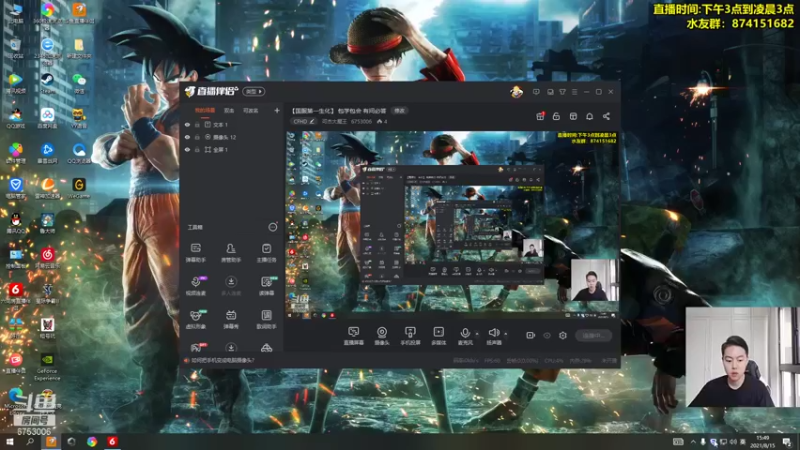800x450 pixels.
Task: Open the 歌词助手 tool
Action: 266,319
